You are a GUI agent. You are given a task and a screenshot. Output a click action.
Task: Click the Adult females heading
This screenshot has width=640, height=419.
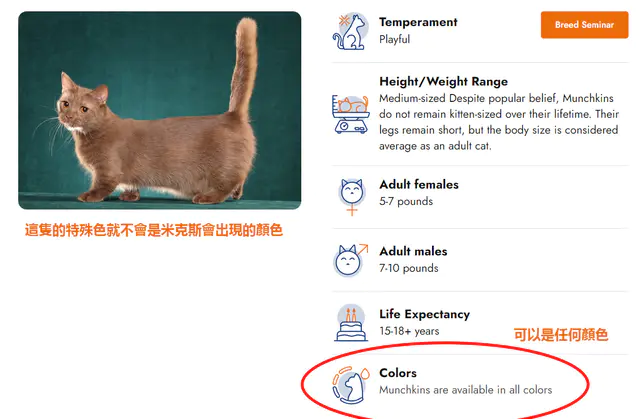point(419,184)
